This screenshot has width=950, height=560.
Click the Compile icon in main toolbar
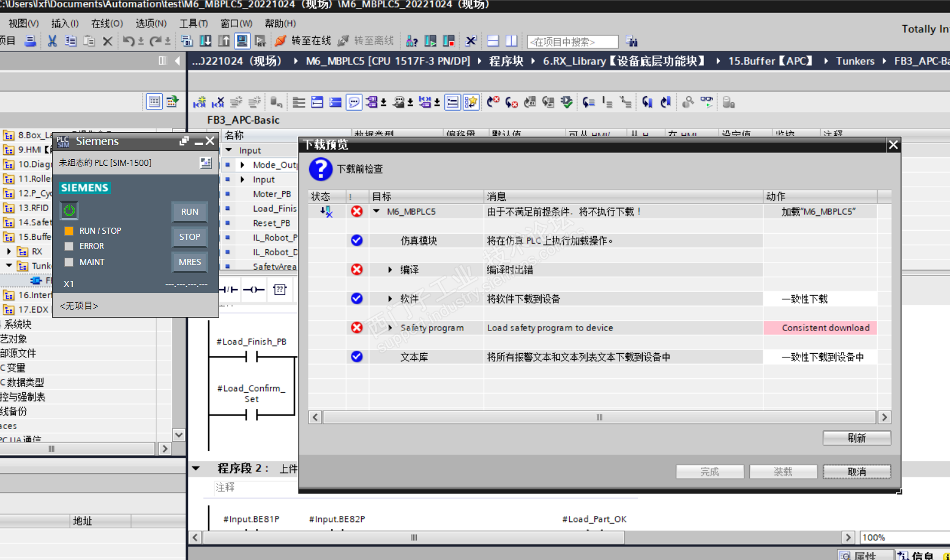tap(187, 41)
